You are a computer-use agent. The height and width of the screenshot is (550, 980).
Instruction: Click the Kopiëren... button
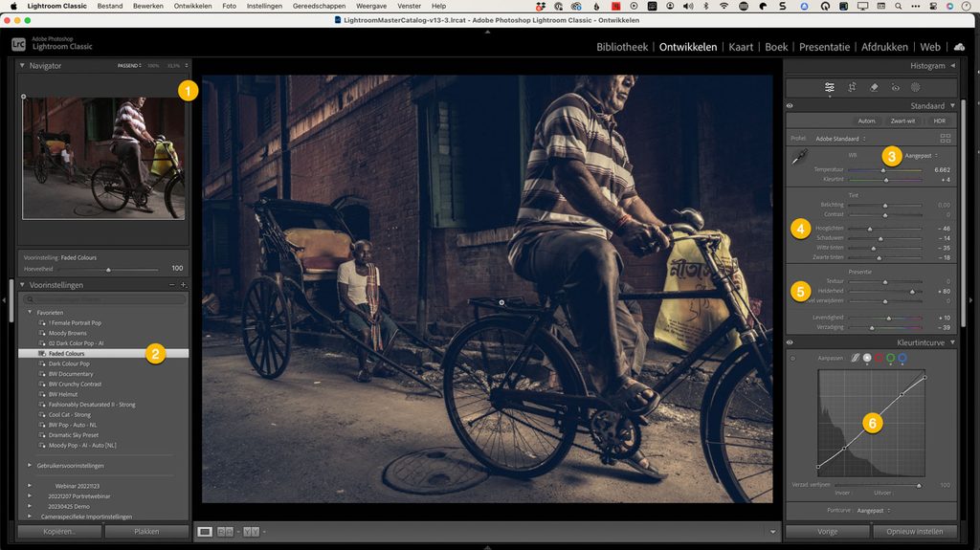pos(59,532)
